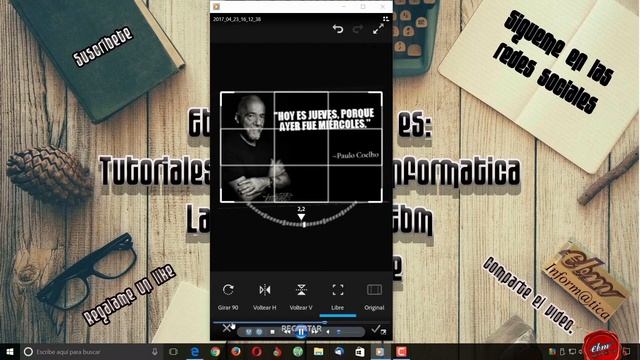Click the microphone icon in search box
The image size is (640, 360).
[x=154, y=351]
